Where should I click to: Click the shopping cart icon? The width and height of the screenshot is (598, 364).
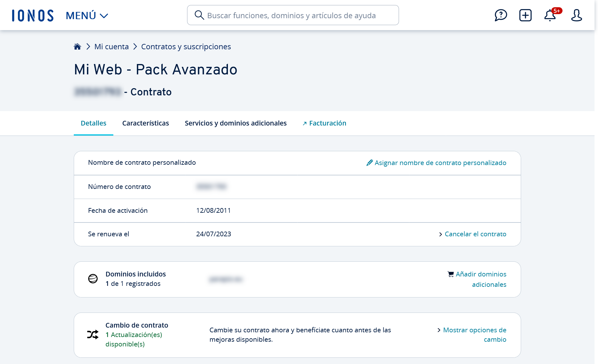pyautogui.click(x=451, y=274)
